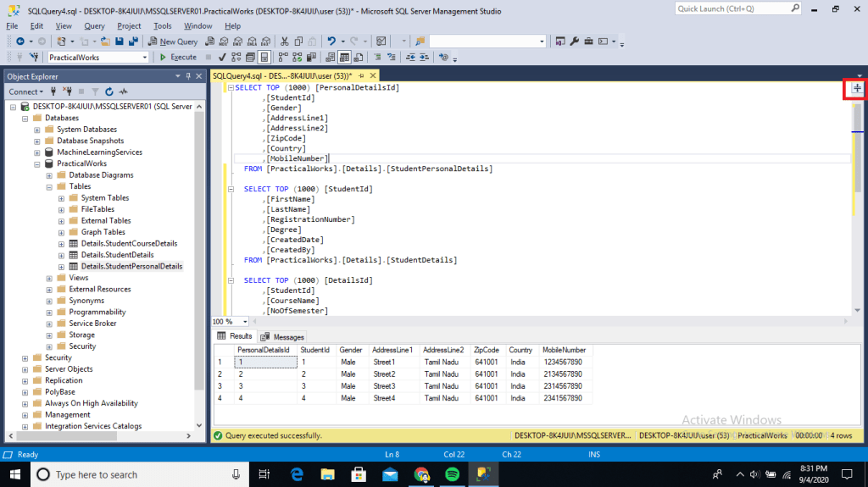
Task: Switch to the Messages tab
Action: point(283,337)
